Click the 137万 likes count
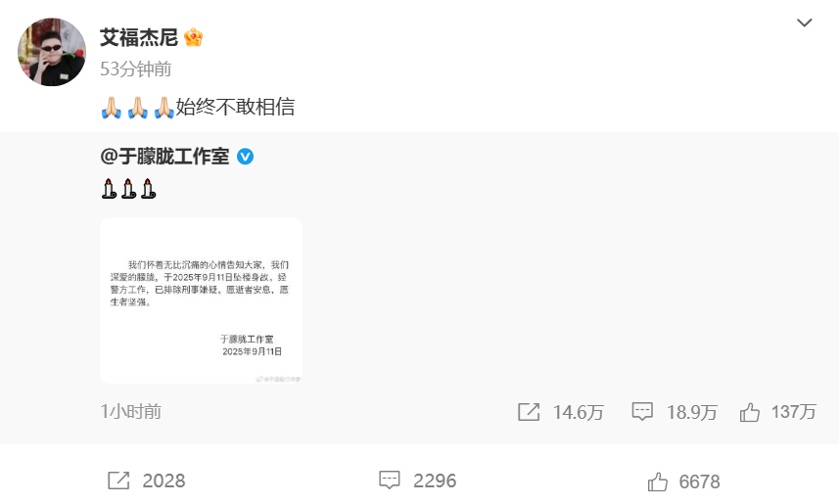The width and height of the screenshot is (839, 504). tap(794, 412)
